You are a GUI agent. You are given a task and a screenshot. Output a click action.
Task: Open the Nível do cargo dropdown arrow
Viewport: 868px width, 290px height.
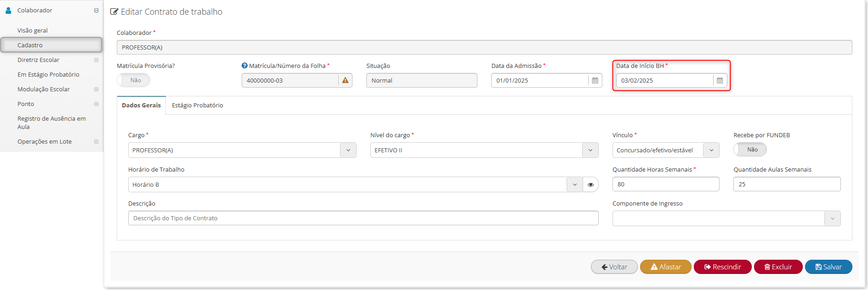pos(590,150)
